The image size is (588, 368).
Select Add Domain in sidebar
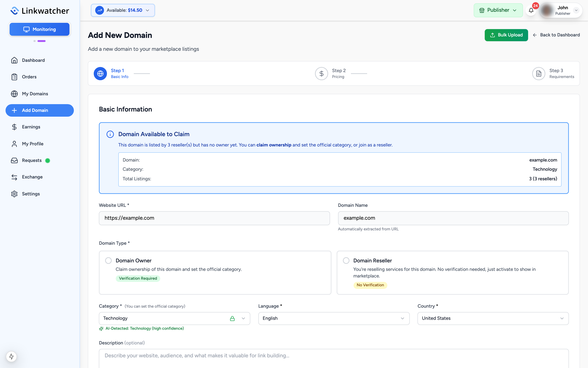click(40, 110)
